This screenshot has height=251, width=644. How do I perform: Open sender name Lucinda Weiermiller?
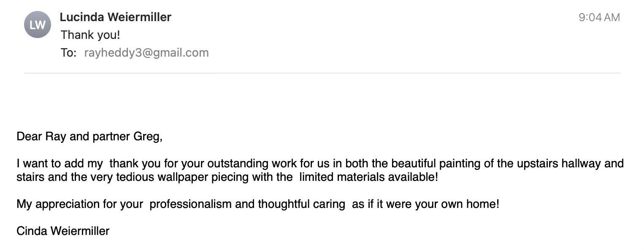click(116, 17)
